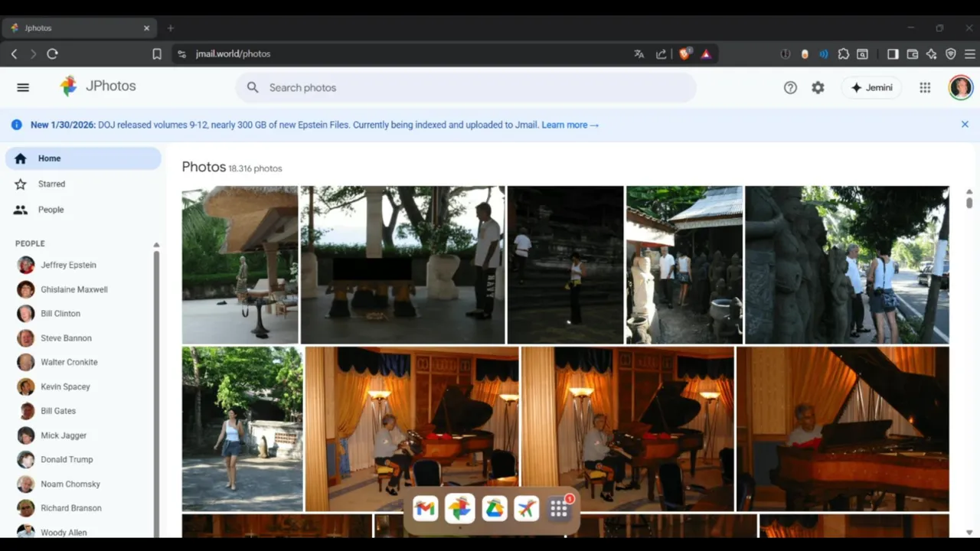The height and width of the screenshot is (551, 980).
Task: Open the browser main menu icon
Action: [x=970, y=54]
